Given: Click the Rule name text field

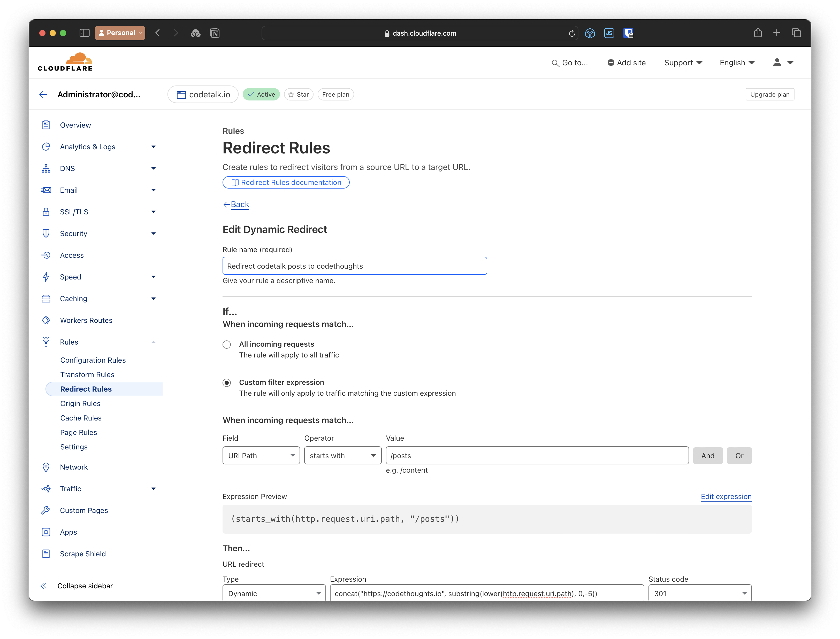Looking at the screenshot, I should click(x=354, y=266).
